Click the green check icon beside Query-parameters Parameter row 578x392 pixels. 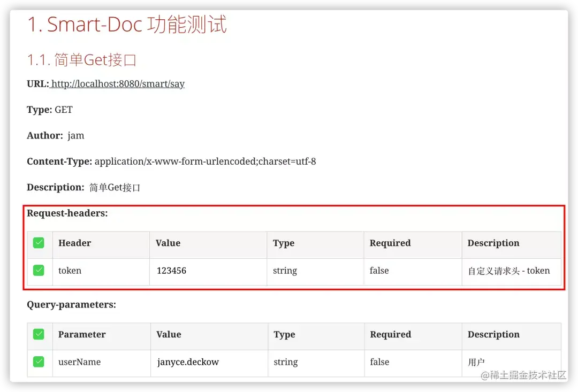(39, 334)
